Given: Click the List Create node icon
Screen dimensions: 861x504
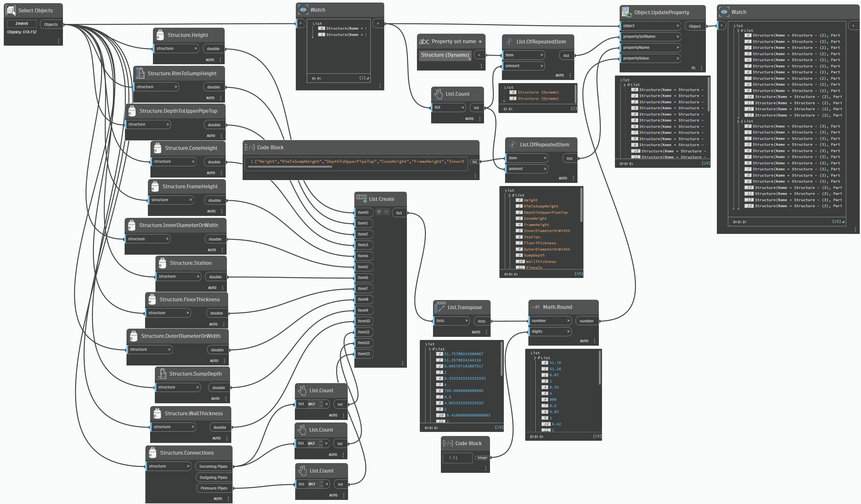Looking at the screenshot, I should pyautogui.click(x=361, y=199).
